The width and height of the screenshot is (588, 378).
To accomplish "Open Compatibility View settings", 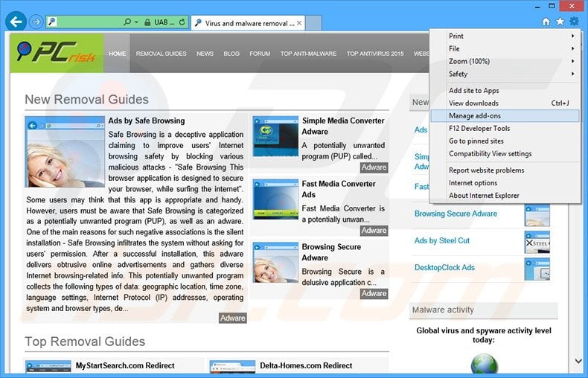I will point(505,154).
